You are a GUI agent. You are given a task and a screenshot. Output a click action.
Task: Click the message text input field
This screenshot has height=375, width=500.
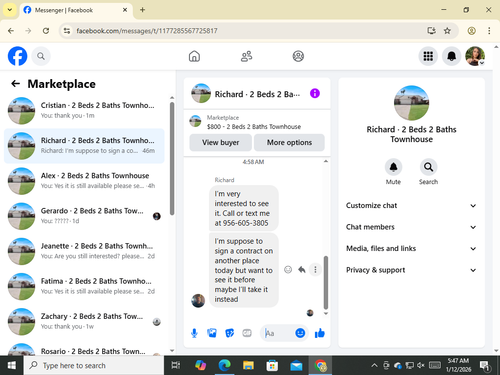(278, 333)
